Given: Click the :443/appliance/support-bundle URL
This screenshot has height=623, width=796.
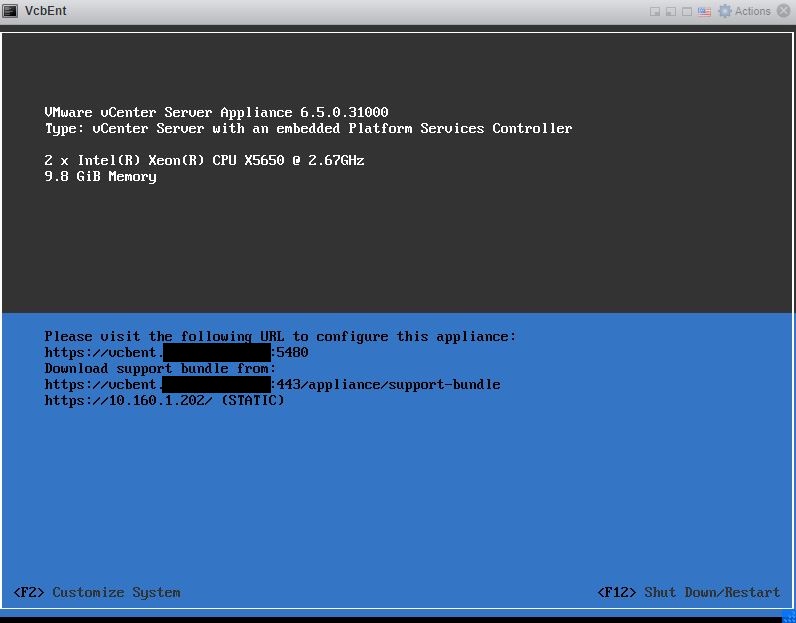Looking at the screenshot, I should coord(272,384).
